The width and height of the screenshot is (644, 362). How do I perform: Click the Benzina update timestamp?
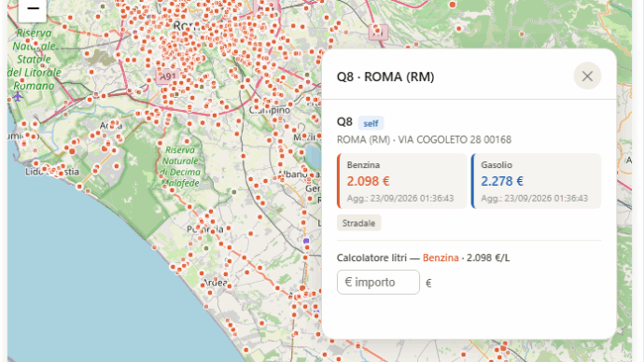(400, 198)
